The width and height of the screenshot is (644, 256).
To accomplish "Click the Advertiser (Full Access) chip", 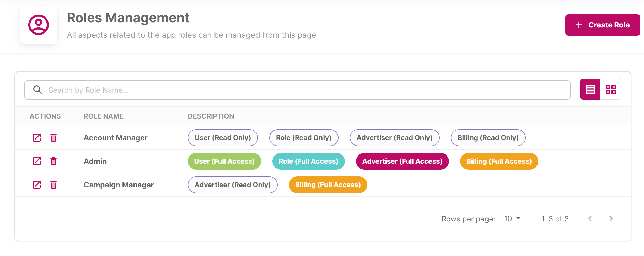I will click(402, 161).
